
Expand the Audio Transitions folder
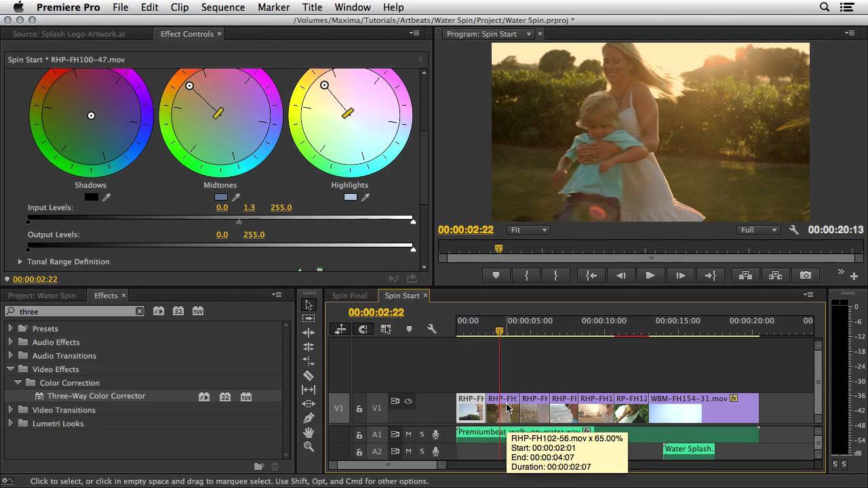(x=10, y=355)
